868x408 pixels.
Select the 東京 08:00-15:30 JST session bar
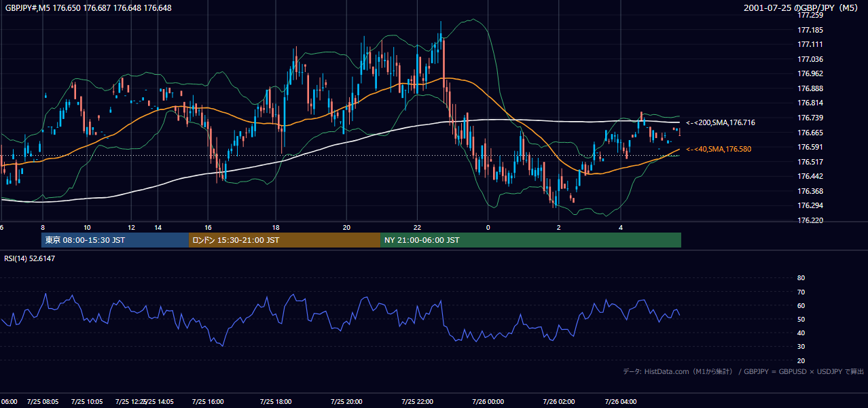[115, 240]
